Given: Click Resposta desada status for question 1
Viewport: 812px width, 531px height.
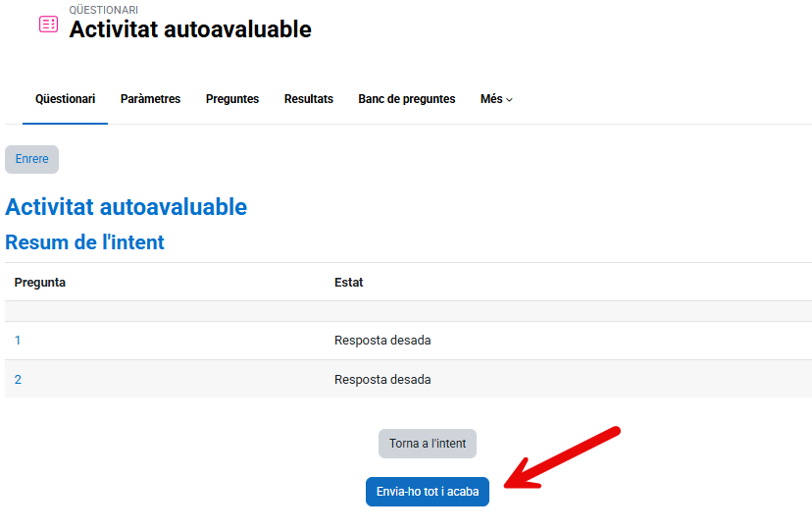Looking at the screenshot, I should click(x=382, y=341).
